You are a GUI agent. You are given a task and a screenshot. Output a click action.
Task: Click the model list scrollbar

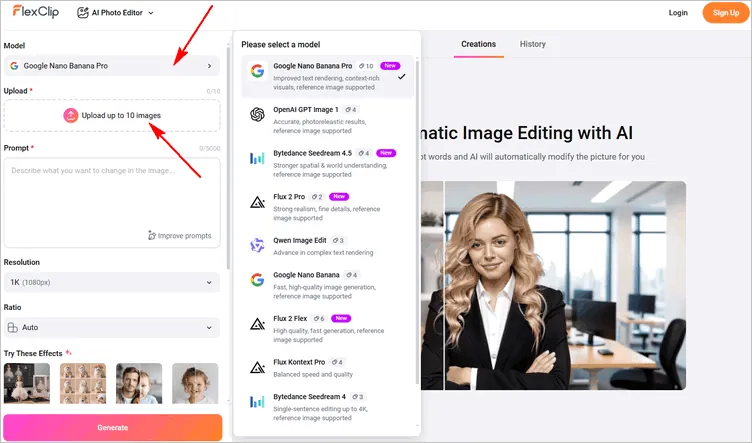(417, 221)
